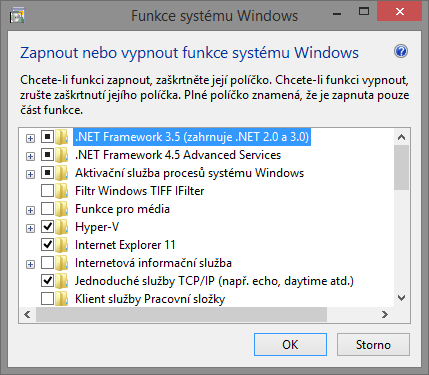Click the Windows Features title bar icon
Image resolution: width=429 pixels, height=375 pixels.
pyautogui.click(x=17, y=16)
